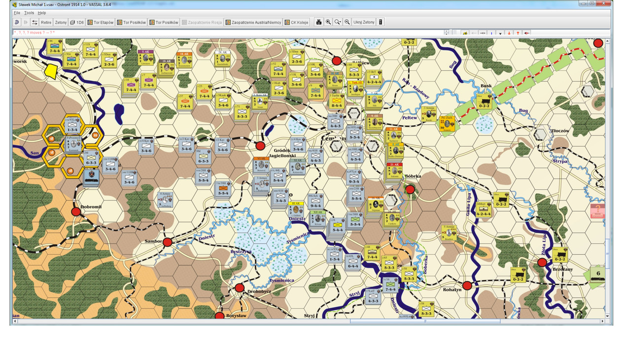Click the horizontal scrollbar right arrow
Viewport: 631px width, 364px height.
pyautogui.click(x=601, y=321)
